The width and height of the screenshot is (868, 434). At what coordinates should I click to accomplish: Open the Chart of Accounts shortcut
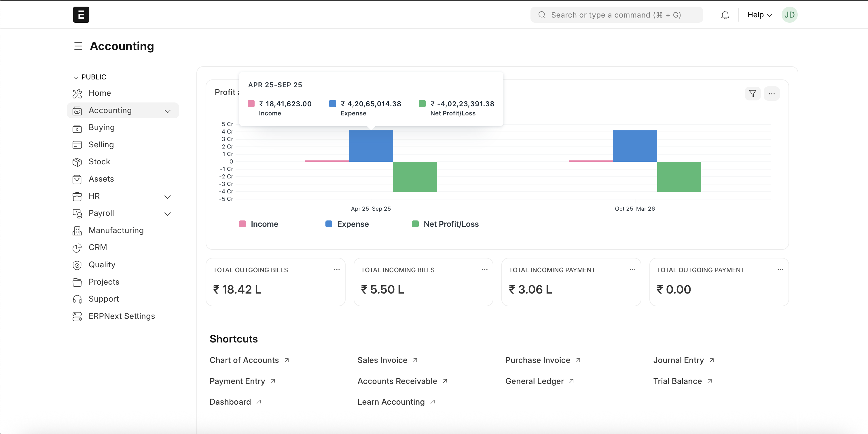[x=244, y=360]
